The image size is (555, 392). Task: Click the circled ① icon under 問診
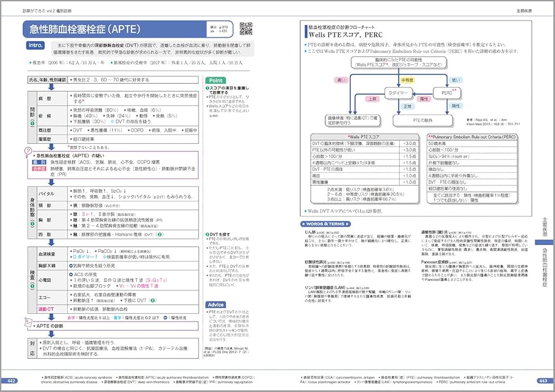tap(32, 123)
